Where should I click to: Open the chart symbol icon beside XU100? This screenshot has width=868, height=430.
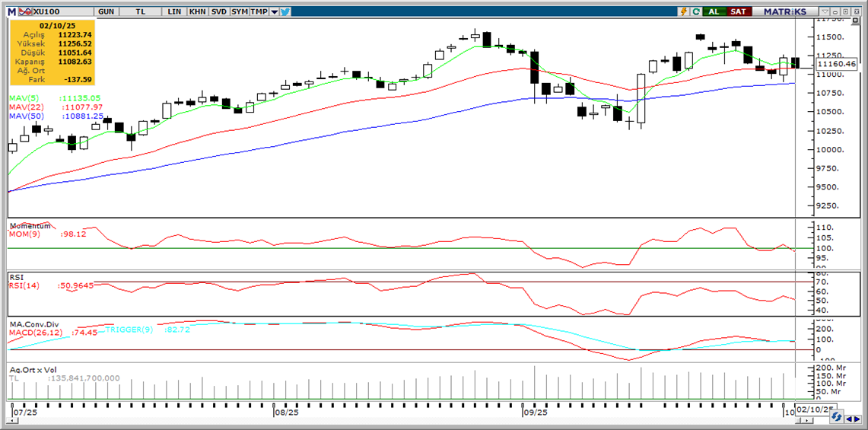click(x=25, y=11)
